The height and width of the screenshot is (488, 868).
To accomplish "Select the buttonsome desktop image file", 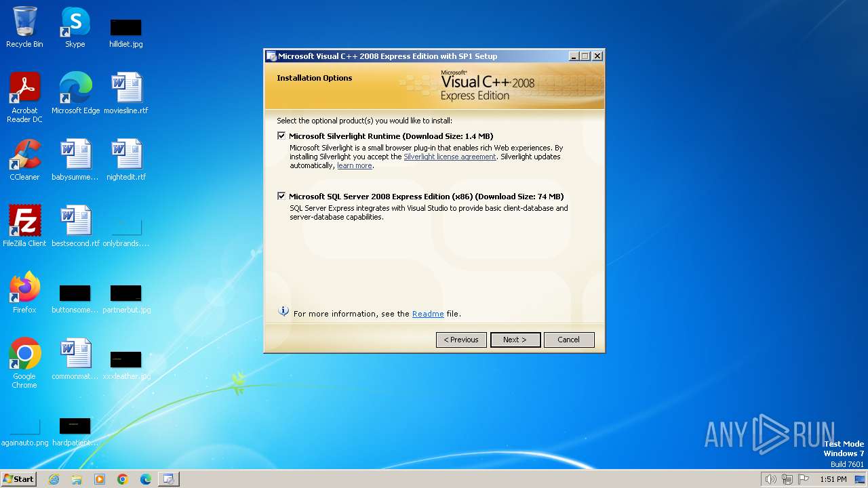I will pyautogui.click(x=75, y=299).
